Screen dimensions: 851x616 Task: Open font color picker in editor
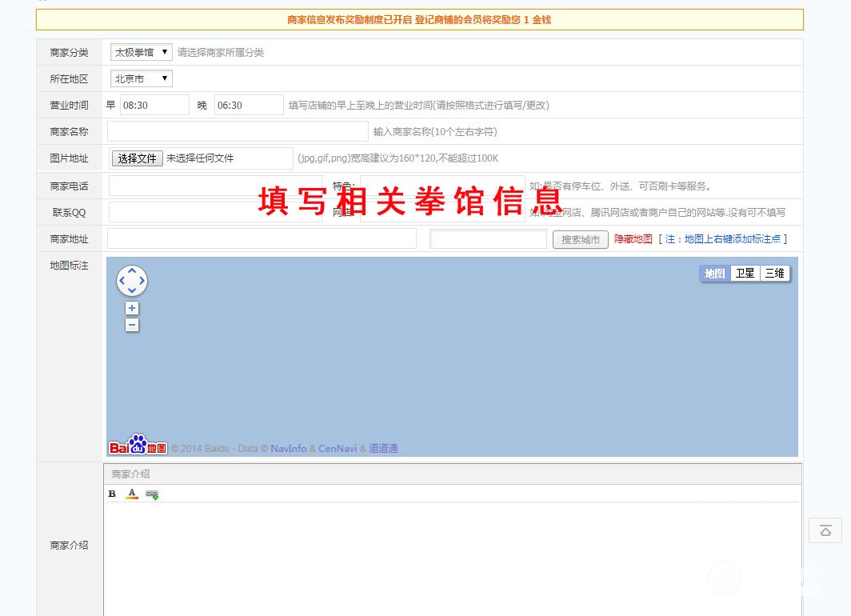click(x=132, y=494)
